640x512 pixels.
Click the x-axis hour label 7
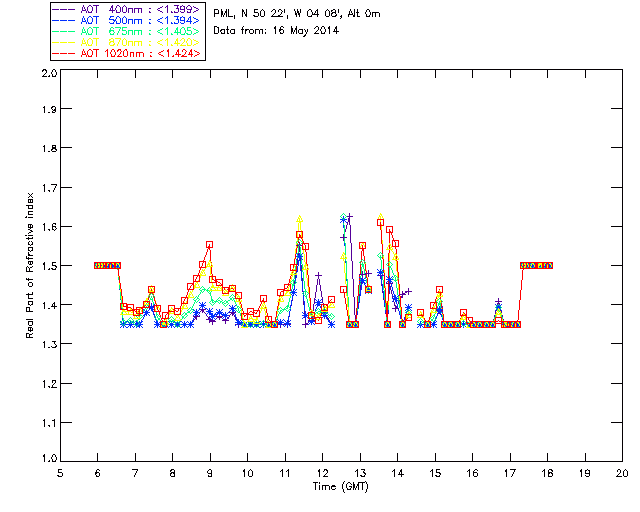point(135,473)
